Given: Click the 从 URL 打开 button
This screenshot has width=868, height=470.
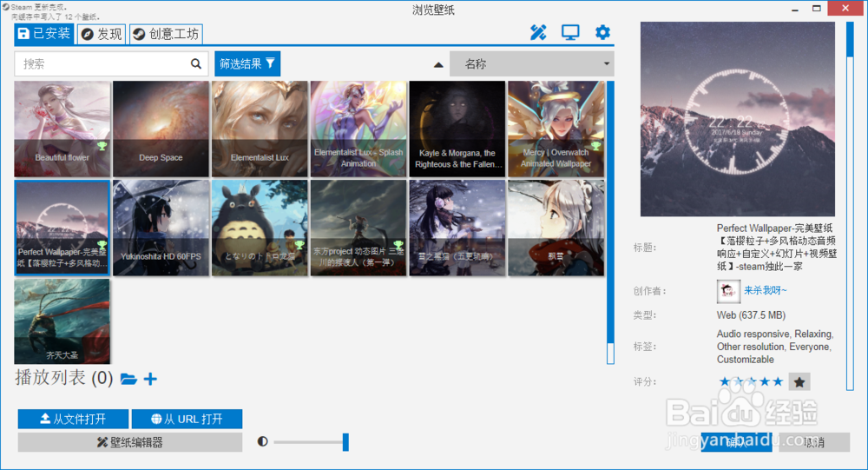Looking at the screenshot, I should click(x=187, y=419).
